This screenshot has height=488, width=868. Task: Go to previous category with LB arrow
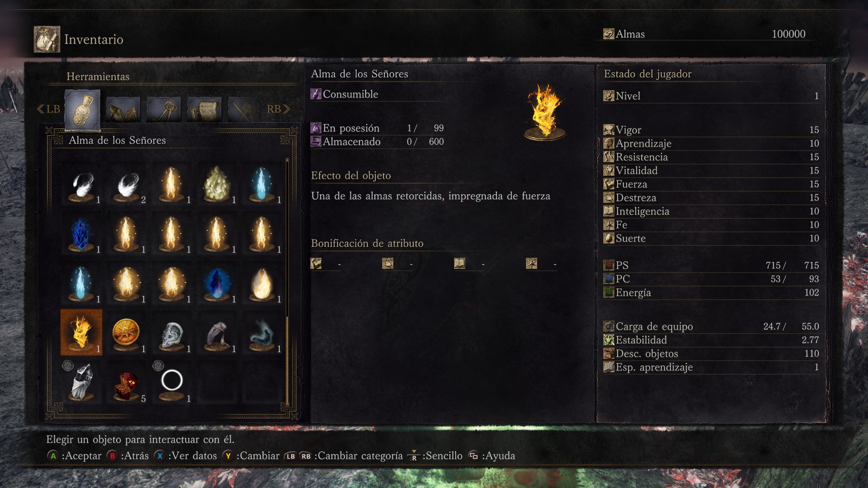[x=48, y=109]
